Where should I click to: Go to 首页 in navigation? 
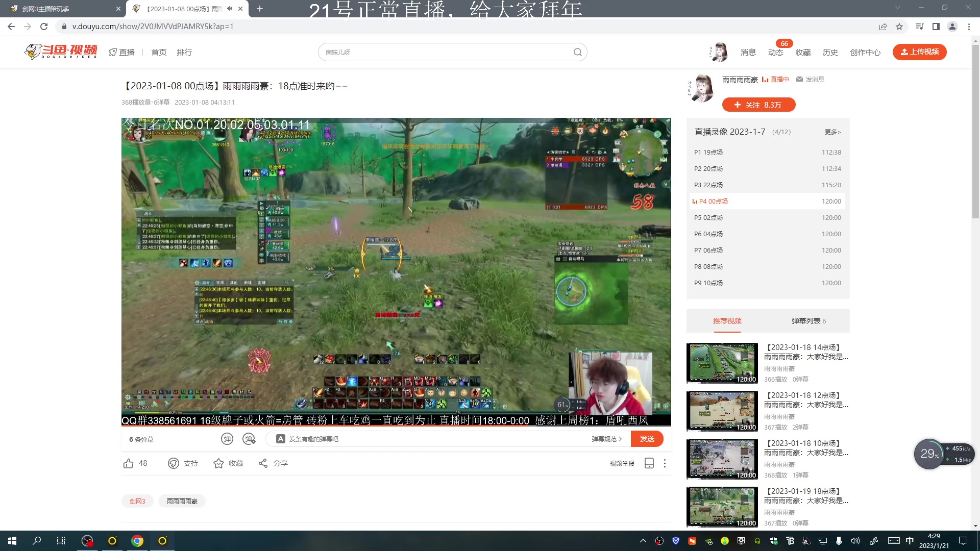pos(159,52)
